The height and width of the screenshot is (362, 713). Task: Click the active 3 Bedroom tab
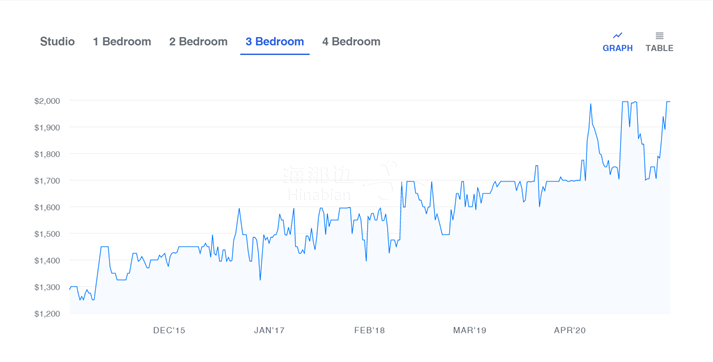(x=275, y=41)
